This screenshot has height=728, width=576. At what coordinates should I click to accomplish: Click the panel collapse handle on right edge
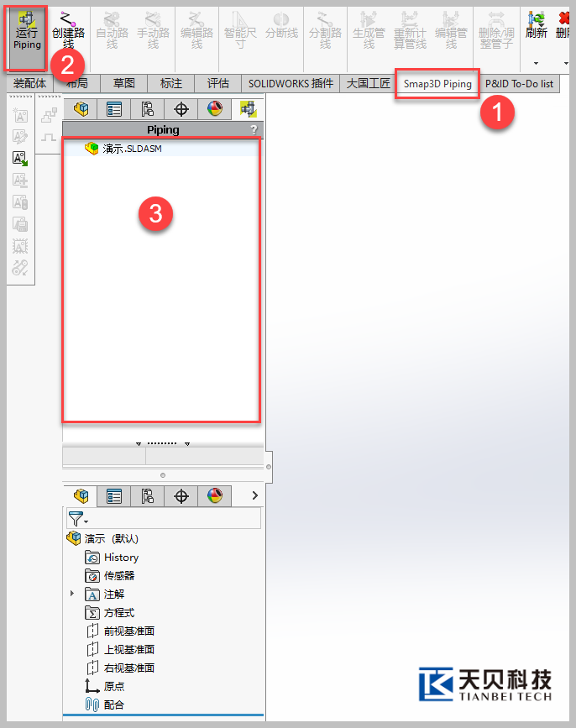tap(269, 467)
